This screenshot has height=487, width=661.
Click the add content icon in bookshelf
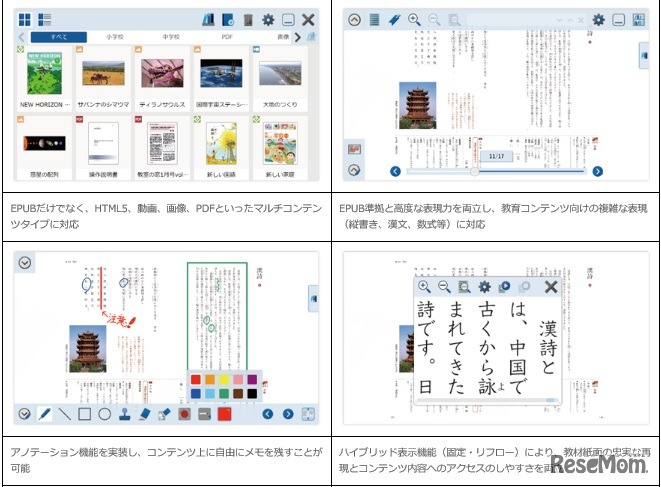228,19
